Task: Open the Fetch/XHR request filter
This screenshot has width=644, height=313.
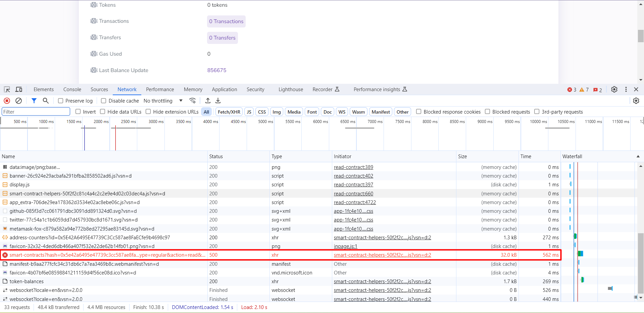Action: click(x=229, y=112)
